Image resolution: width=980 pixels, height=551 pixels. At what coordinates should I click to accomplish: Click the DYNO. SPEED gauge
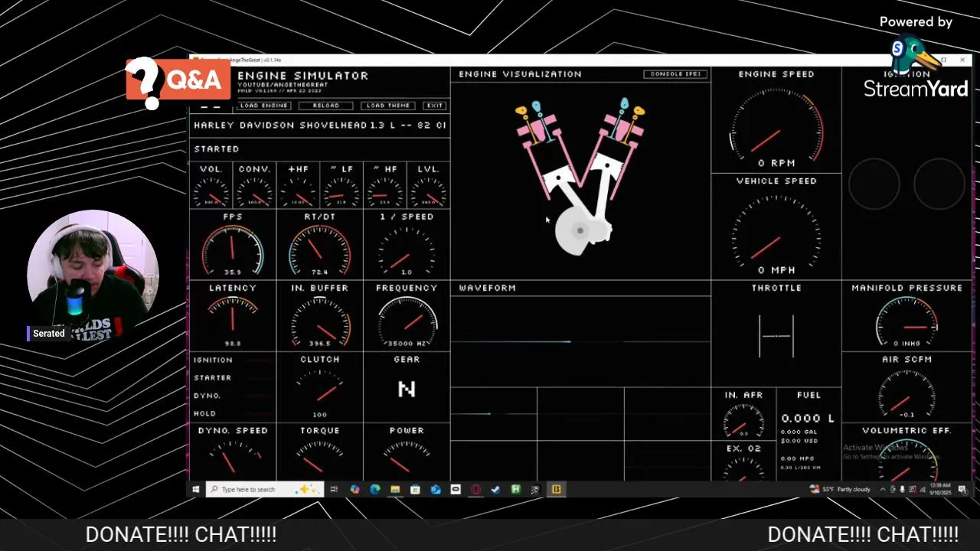[233, 457]
